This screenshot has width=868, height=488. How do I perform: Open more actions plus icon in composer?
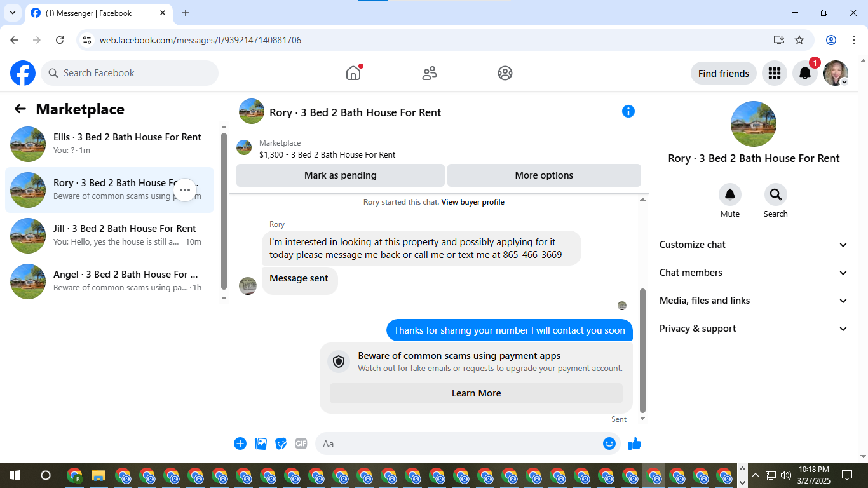click(240, 444)
